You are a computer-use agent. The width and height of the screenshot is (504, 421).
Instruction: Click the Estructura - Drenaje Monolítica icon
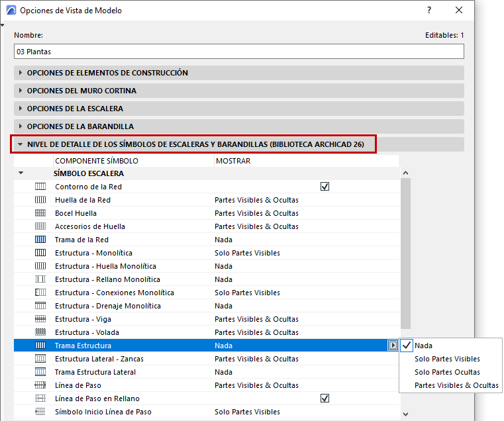pyautogui.click(x=40, y=306)
